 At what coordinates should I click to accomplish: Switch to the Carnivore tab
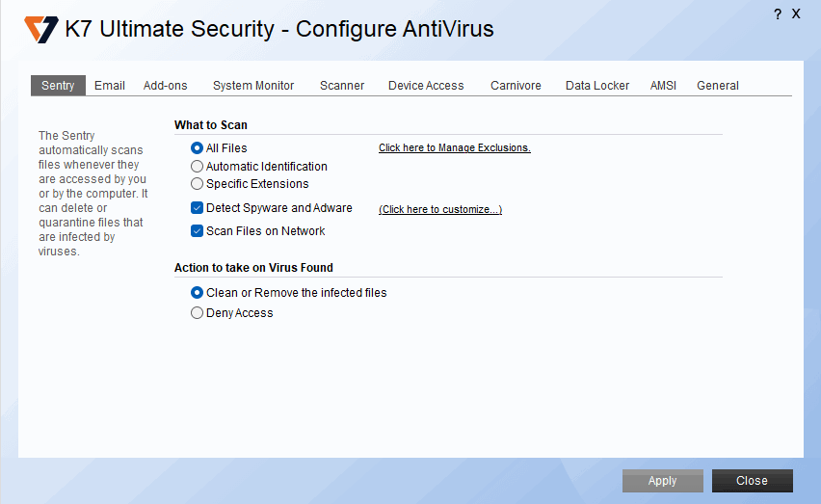[x=516, y=86]
